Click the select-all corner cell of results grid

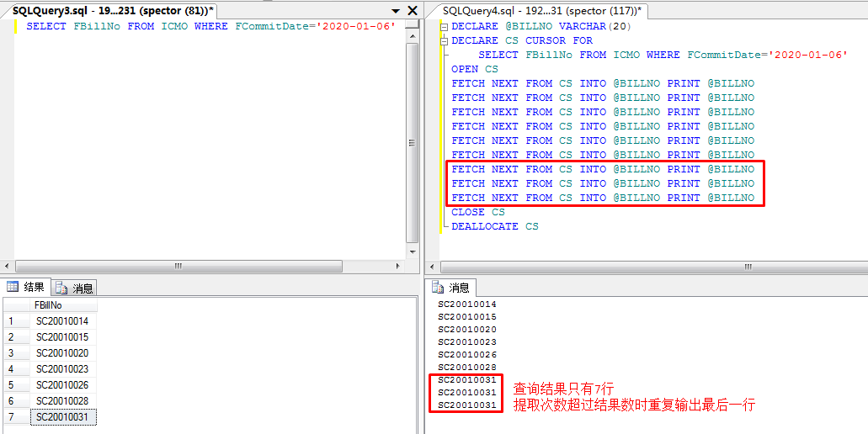coord(17,305)
